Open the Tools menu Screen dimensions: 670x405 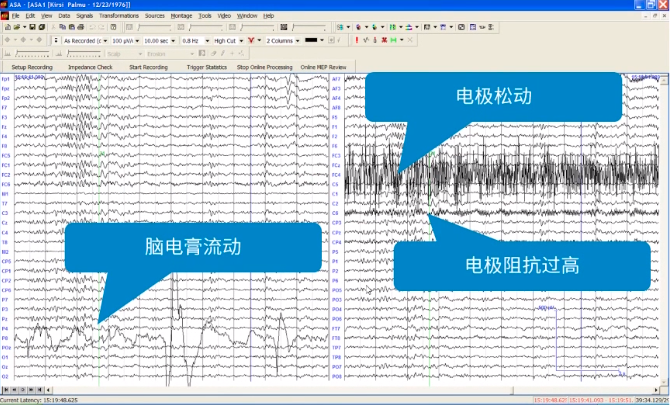click(x=205, y=16)
